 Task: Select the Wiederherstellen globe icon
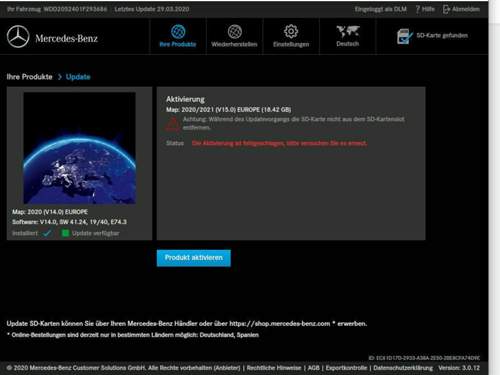pos(235,32)
